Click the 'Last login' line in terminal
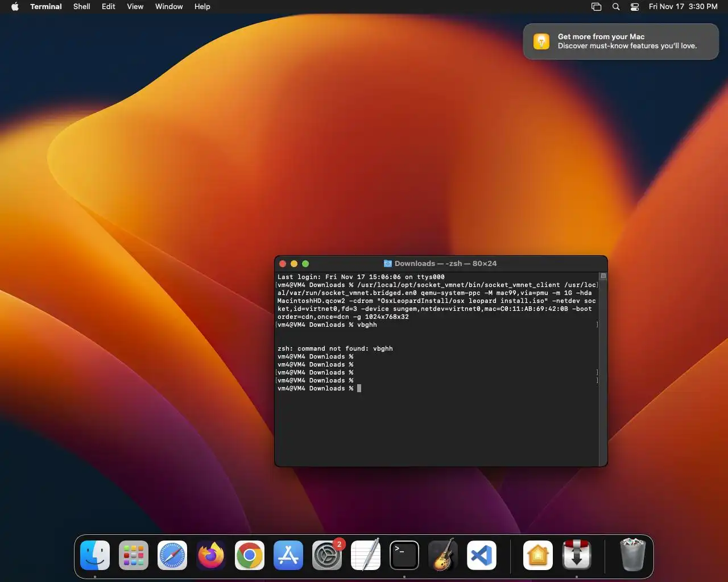The image size is (728, 582). pyautogui.click(x=361, y=277)
